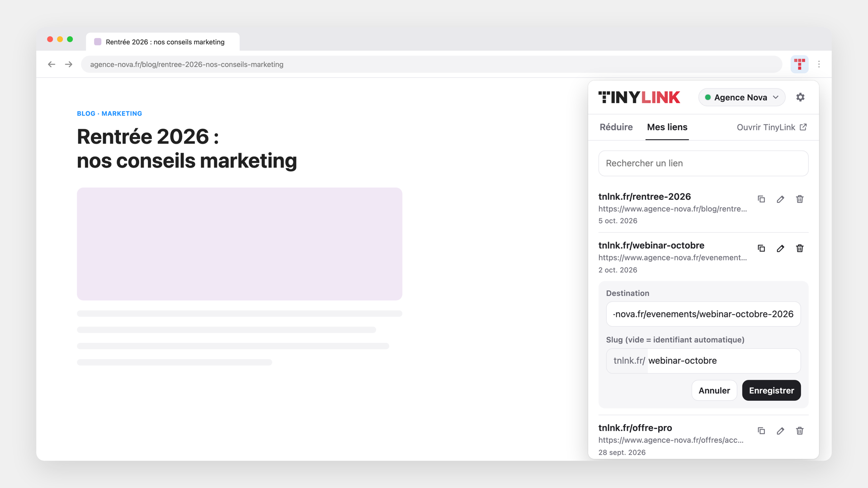Click the tnlnk.fr/rentree-2026 short link title
Screen dimensions: 868x488
[x=645, y=197]
